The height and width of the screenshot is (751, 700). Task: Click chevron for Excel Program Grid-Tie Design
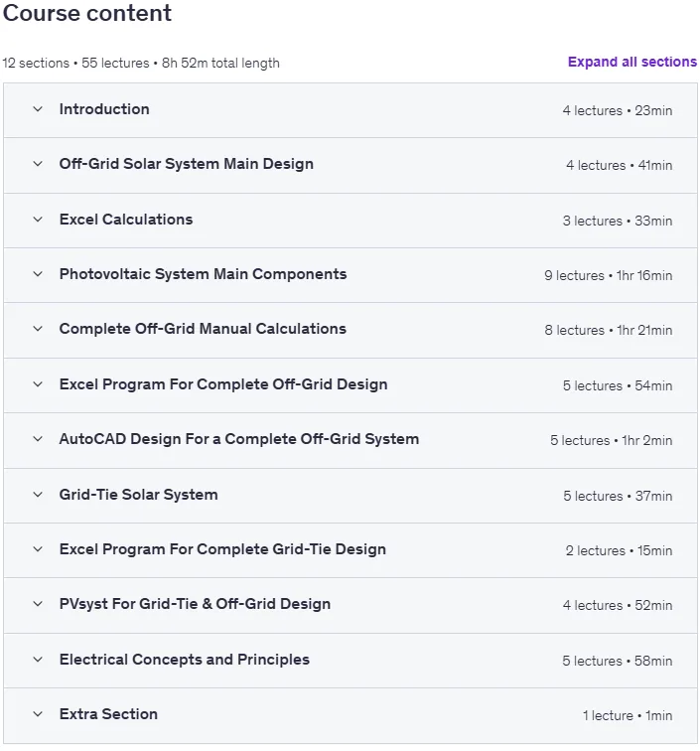click(38, 549)
